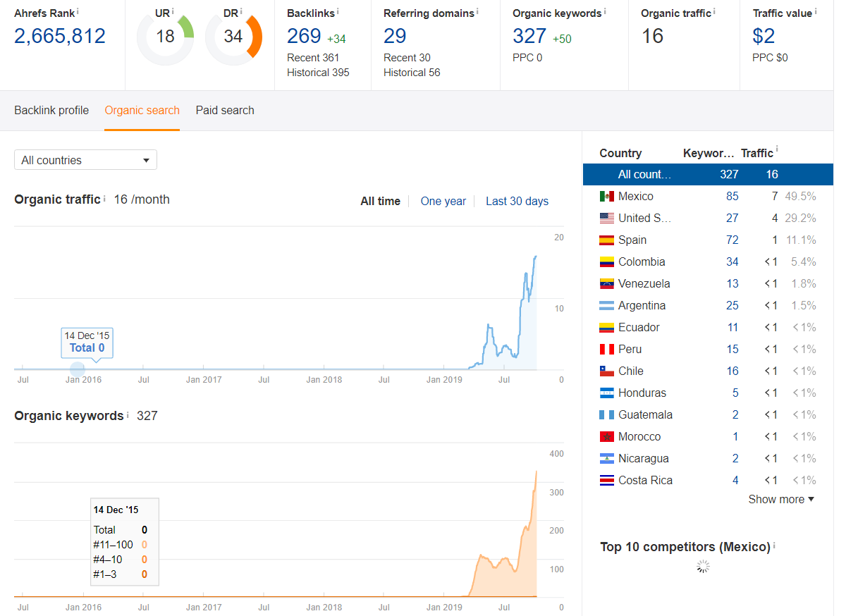Image resolution: width=858 pixels, height=616 pixels.
Task: Click the Guatemala country name
Action: pos(645,414)
